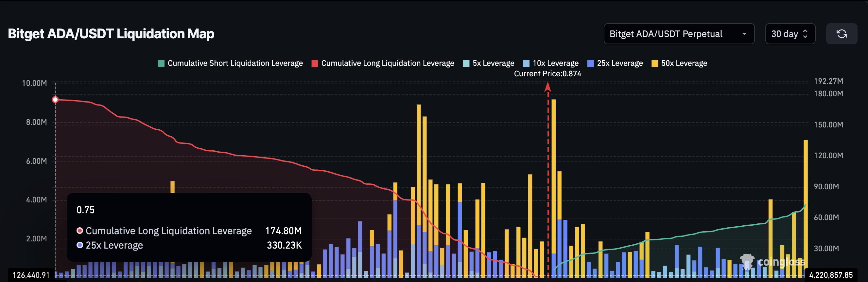Screen dimensions: 868x282
Task: Click the Current Price:0.874 label
Action: (x=547, y=74)
